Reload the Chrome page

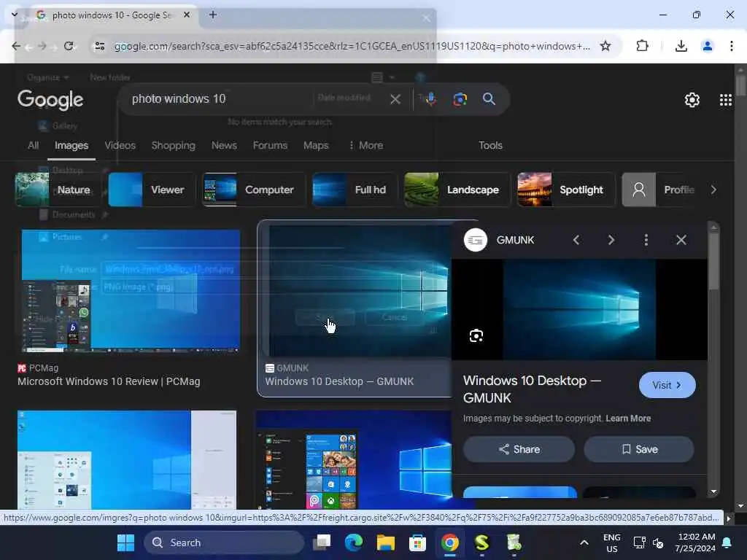point(69,46)
